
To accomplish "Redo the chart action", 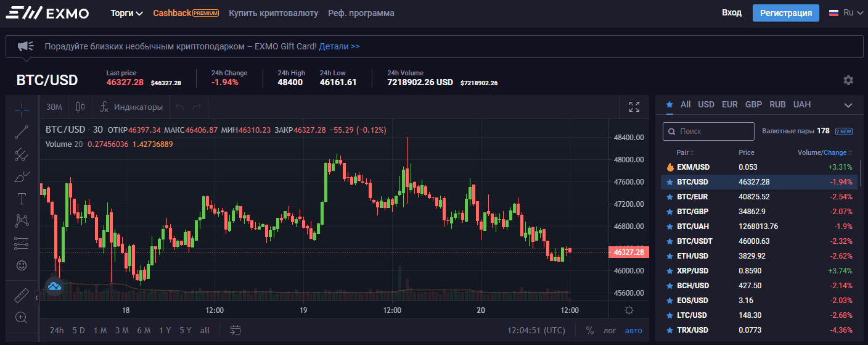I will (197, 107).
